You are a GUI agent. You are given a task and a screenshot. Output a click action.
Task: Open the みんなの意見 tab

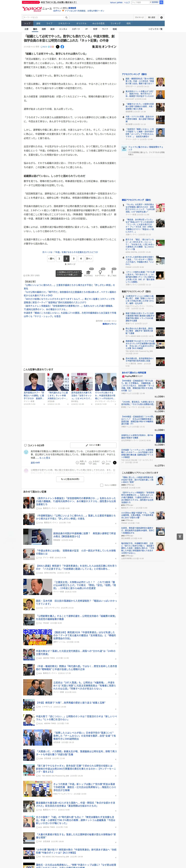(x=98, y=24)
